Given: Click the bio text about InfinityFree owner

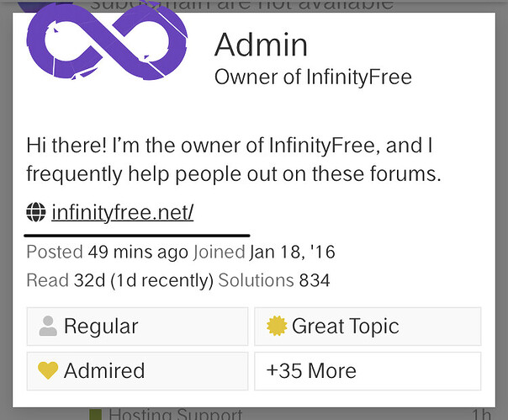Looking at the screenshot, I should click(x=234, y=159).
